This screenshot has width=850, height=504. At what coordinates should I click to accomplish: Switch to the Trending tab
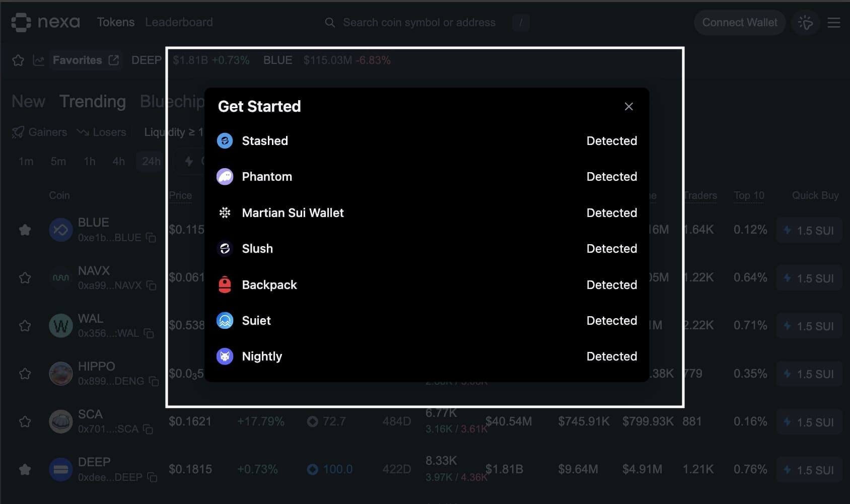tap(93, 101)
